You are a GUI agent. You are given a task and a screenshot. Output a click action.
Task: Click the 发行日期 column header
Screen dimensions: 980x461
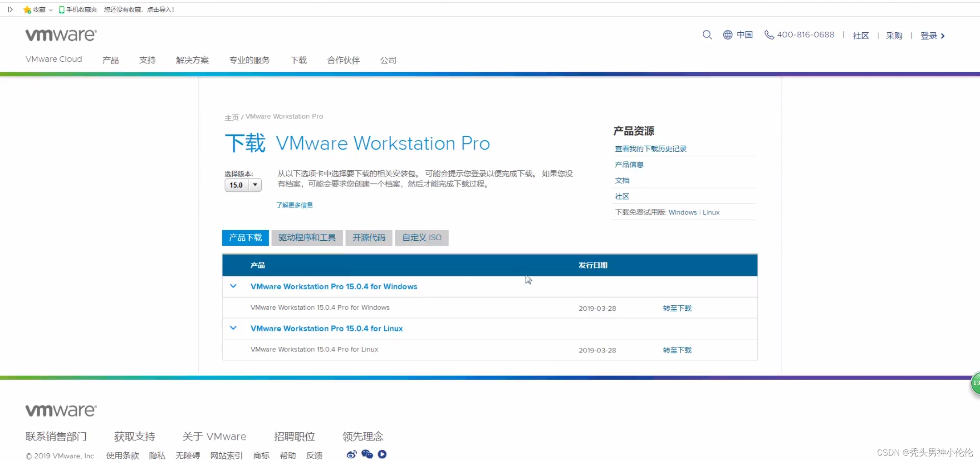pyautogui.click(x=593, y=265)
